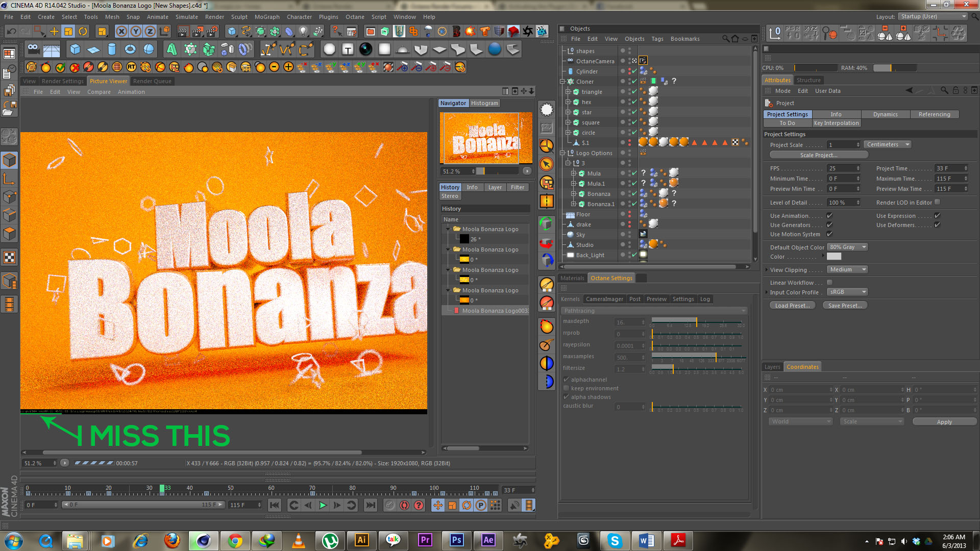
Task: Click the Scale Project... button
Action: pos(818,155)
